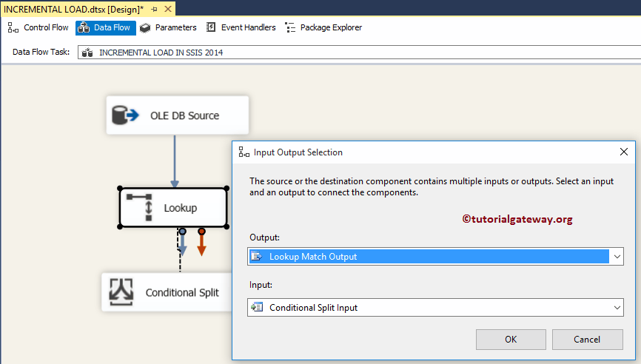
Task: Close the INCREMENTAL LOAD.dtsx tab
Action: tap(168, 9)
